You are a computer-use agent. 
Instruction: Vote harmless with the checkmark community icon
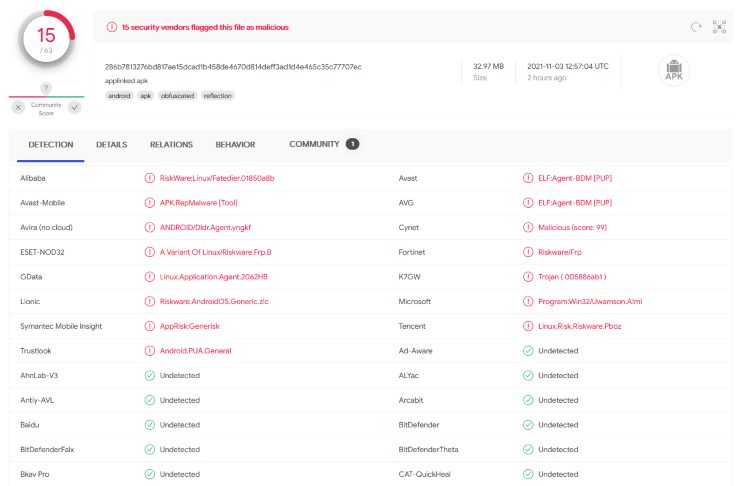tap(75, 107)
